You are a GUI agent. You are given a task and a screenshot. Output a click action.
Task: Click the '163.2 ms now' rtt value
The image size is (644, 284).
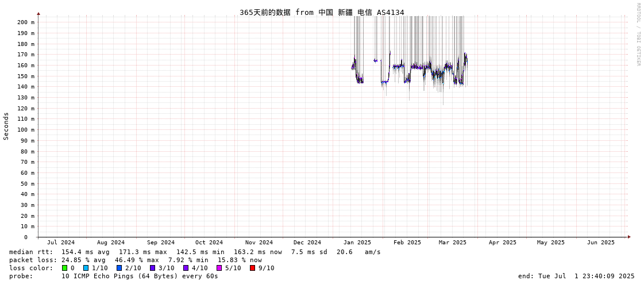click(x=258, y=252)
